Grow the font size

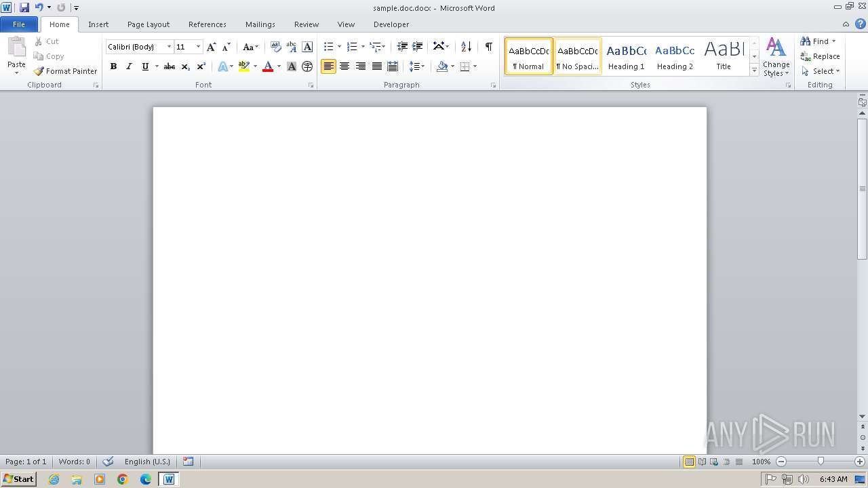(212, 47)
